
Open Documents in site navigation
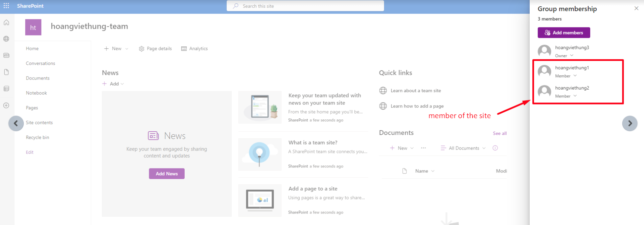[38, 78]
